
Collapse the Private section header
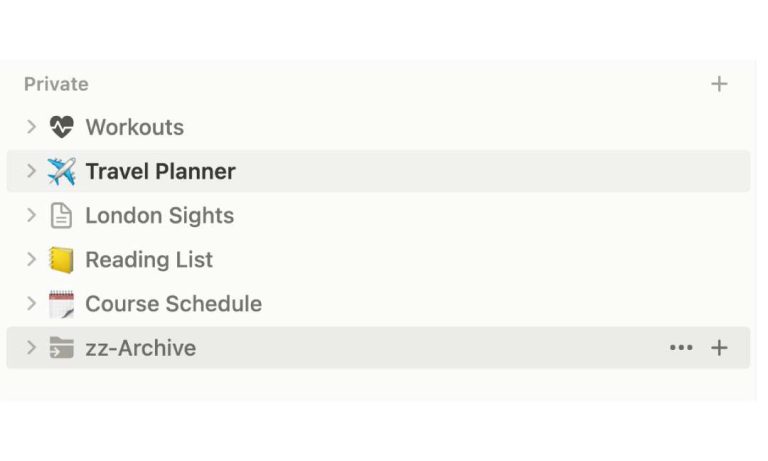56,84
